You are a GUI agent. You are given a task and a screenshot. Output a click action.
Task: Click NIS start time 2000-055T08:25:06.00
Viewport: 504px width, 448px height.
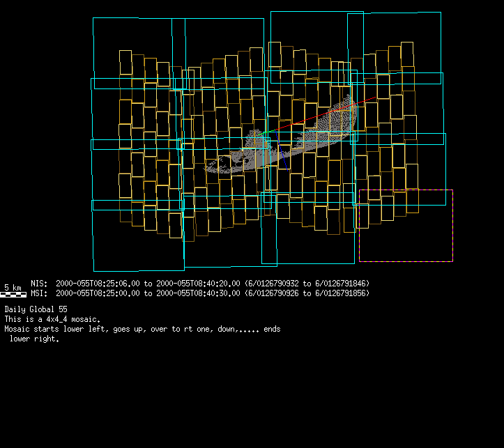click(x=98, y=284)
